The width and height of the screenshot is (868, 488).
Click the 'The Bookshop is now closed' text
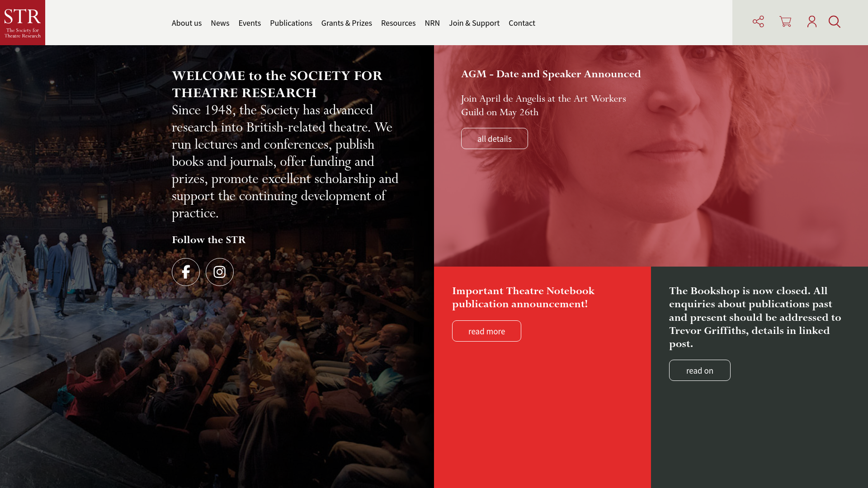click(755, 317)
